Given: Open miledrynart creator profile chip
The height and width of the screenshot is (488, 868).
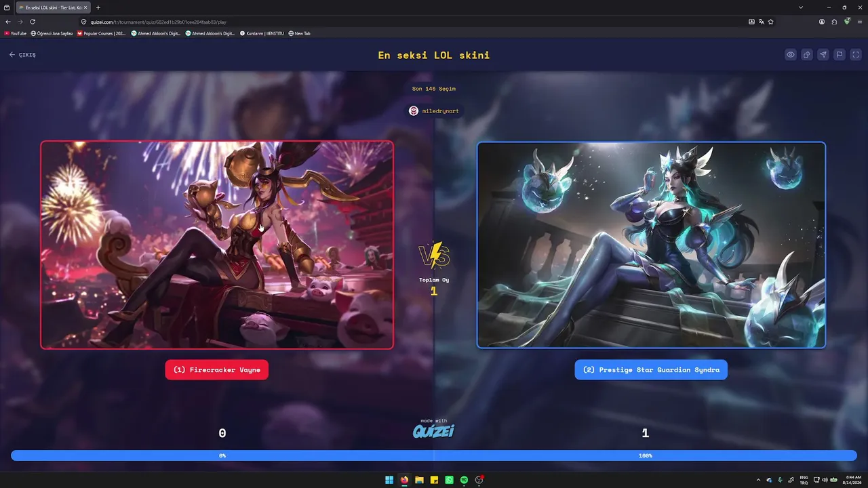Looking at the screenshot, I should tap(434, 110).
